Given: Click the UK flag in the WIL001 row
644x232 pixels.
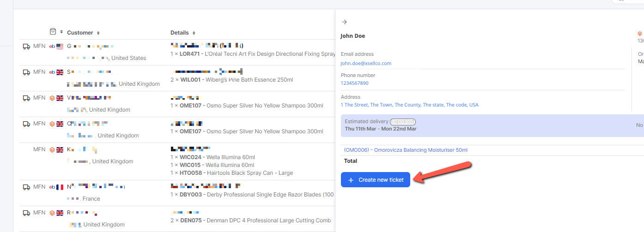Looking at the screenshot, I should (x=60, y=72).
